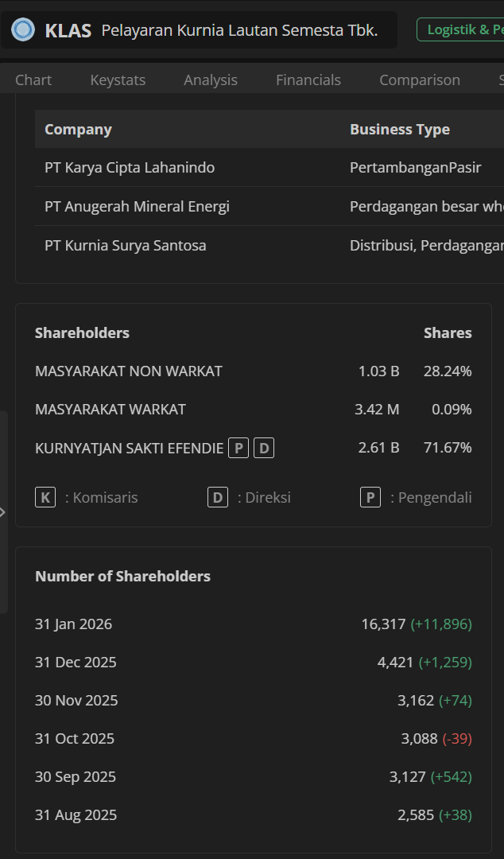504x859 pixels.
Task: Expand the collapsed left side panel chevron
Action: 4,512
